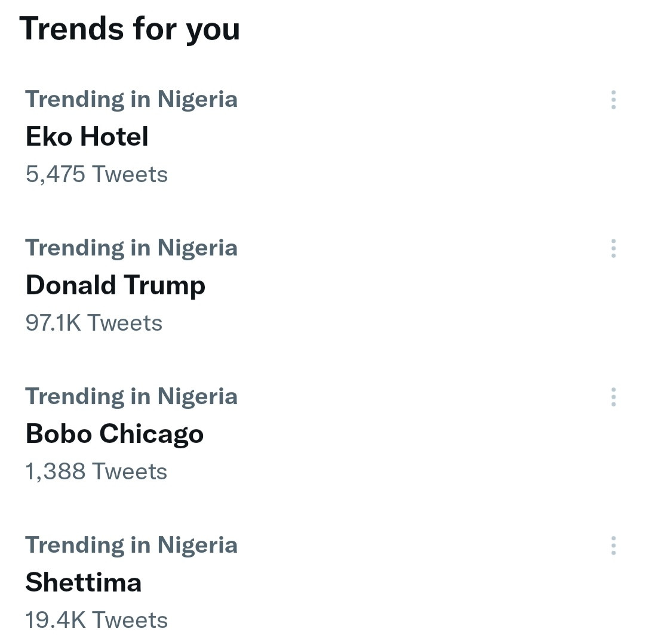
Task: Click Trending in Nigeria label above Eko Hotel
Action: pyautogui.click(x=131, y=99)
